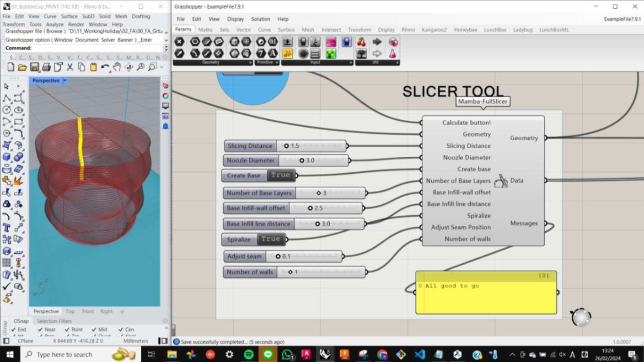Click the Open folder icon in Rhino toolbar
The height and width of the screenshot is (362, 644).
[x=22, y=67]
